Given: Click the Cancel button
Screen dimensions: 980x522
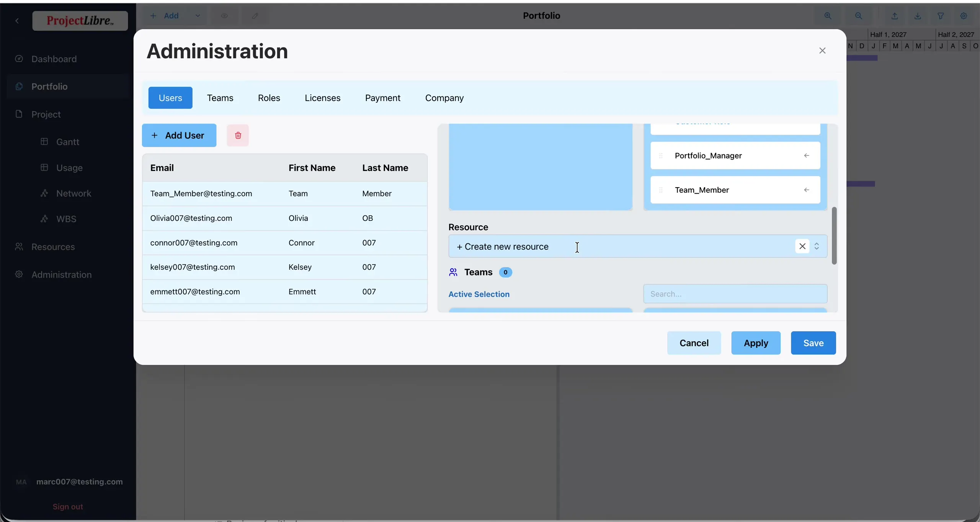Looking at the screenshot, I should tap(694, 343).
